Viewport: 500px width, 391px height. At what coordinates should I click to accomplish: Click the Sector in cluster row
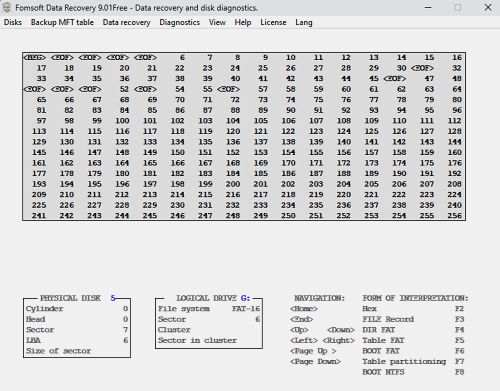coord(209,340)
